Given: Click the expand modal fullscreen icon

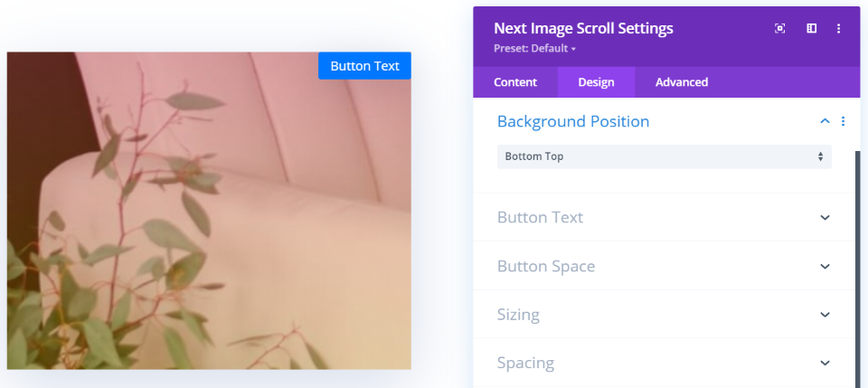Looking at the screenshot, I should (x=780, y=29).
